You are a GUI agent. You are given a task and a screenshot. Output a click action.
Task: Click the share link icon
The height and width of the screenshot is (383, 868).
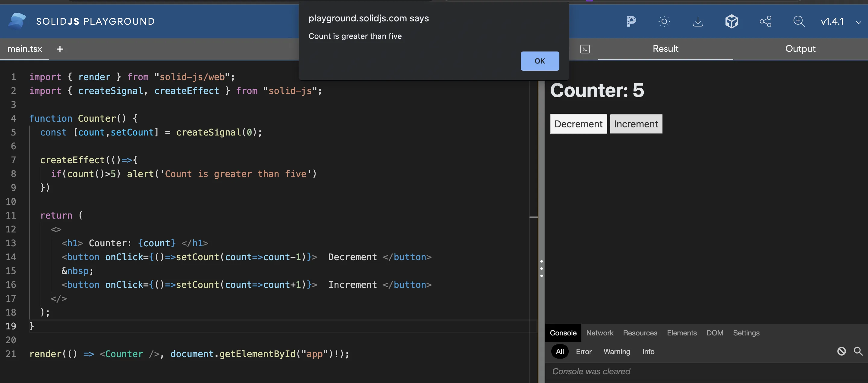coord(765,21)
